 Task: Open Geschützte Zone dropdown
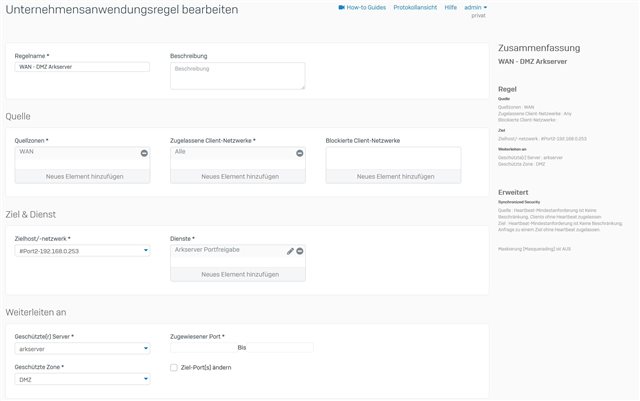tap(82, 379)
